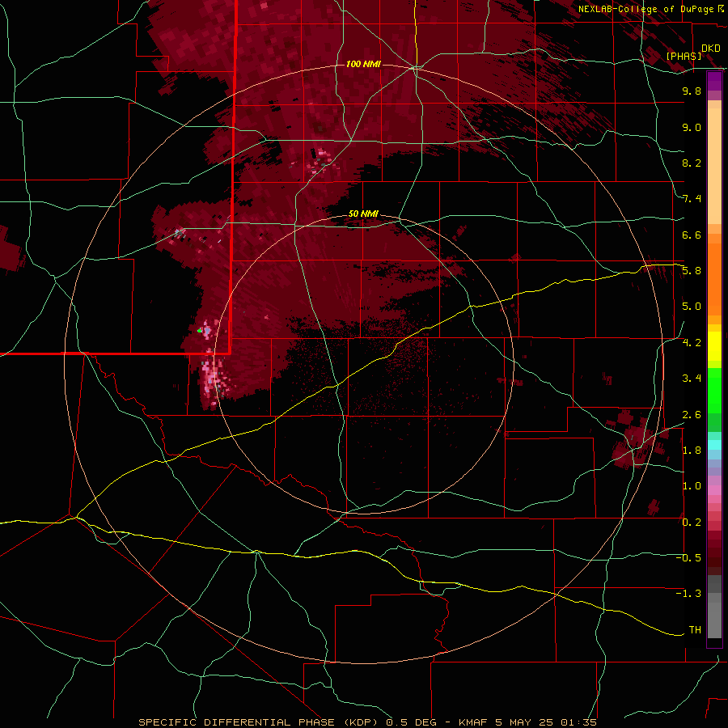Click the NEXLAB-College of DuPage credit text

pyautogui.click(x=645, y=9)
